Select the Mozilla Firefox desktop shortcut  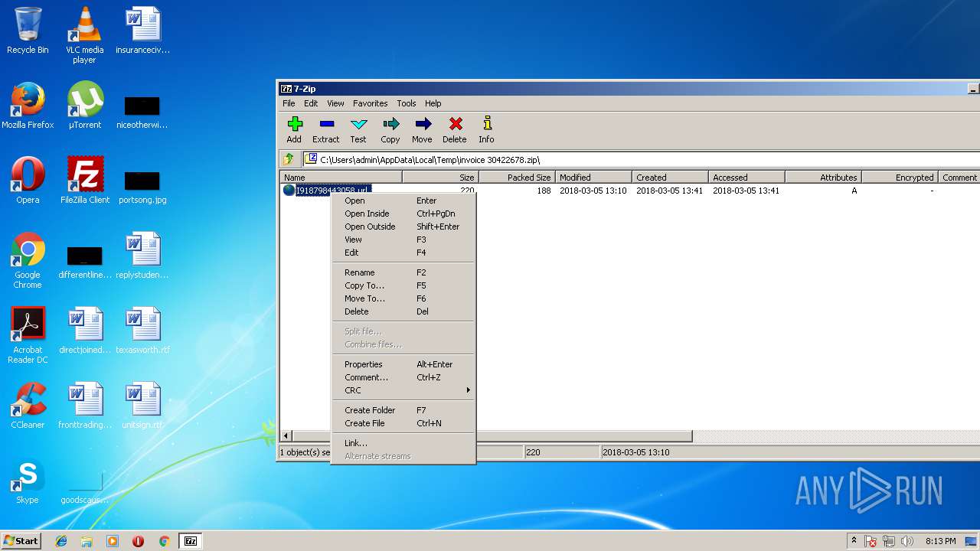pos(28,106)
